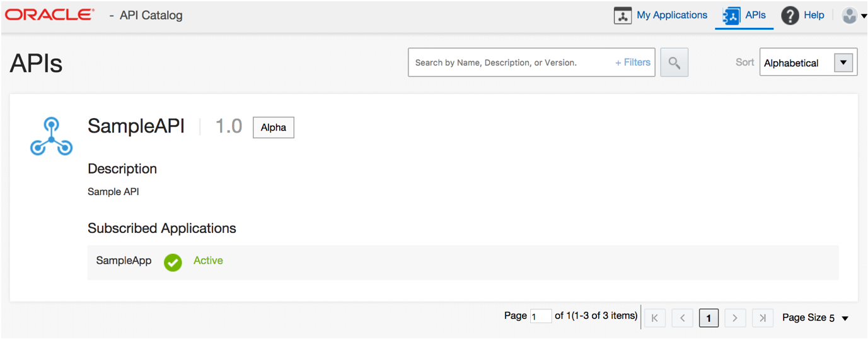The height and width of the screenshot is (339, 868).
Task: Open the Help question mark icon
Action: [x=790, y=16]
